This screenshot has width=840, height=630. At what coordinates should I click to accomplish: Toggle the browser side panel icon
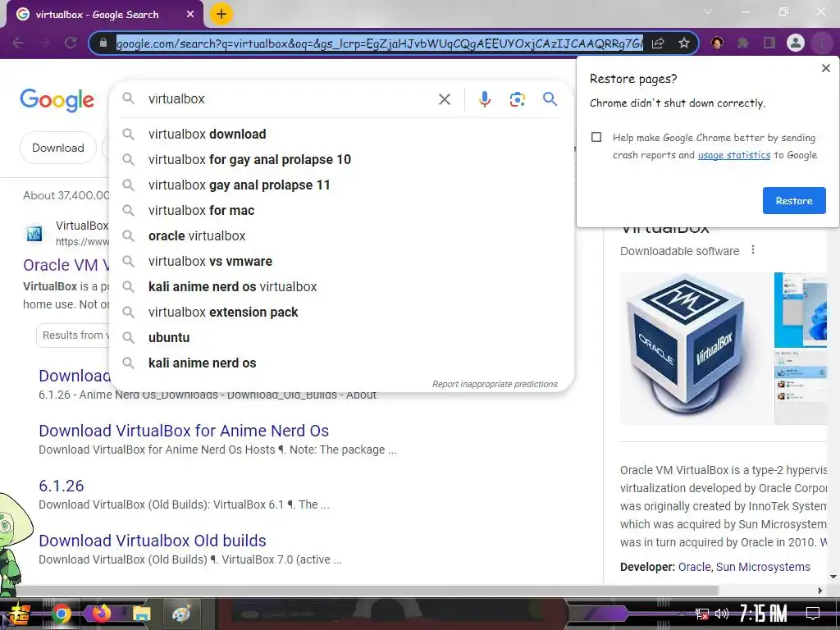[x=769, y=43]
